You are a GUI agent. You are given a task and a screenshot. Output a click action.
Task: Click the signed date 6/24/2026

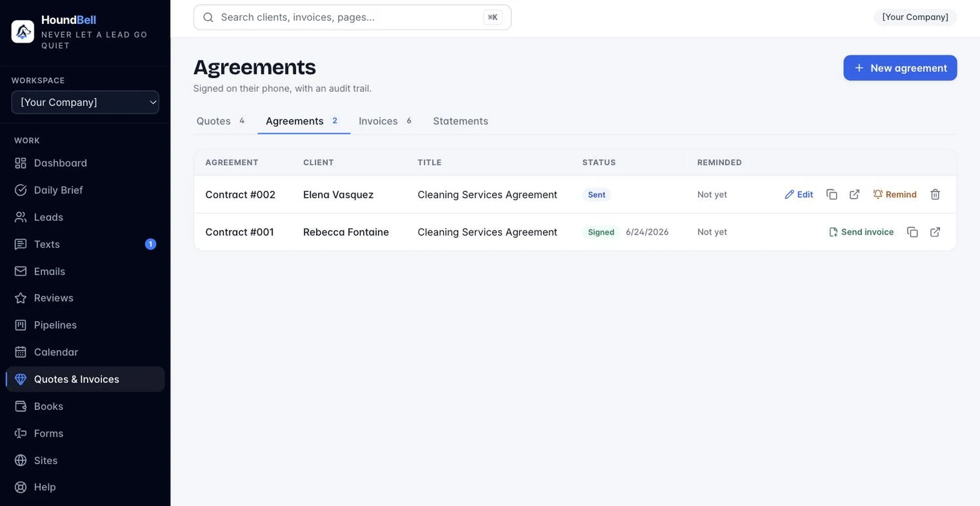click(x=647, y=232)
